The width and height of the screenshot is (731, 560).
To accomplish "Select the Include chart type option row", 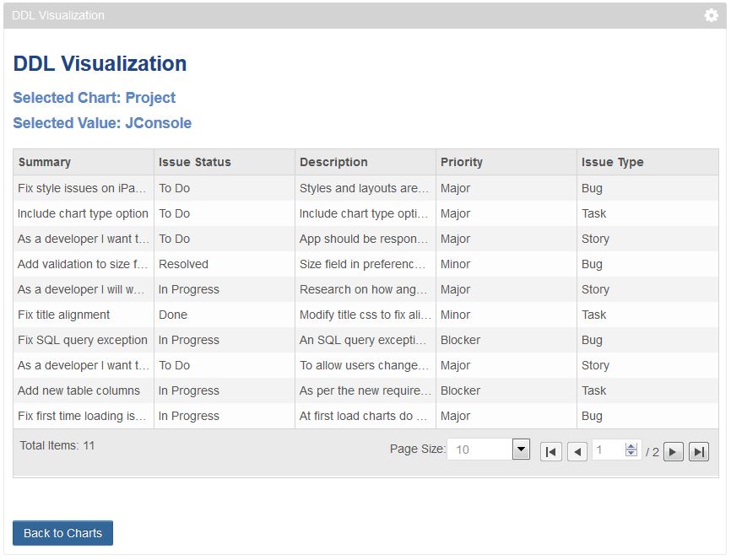I will coord(83,213).
